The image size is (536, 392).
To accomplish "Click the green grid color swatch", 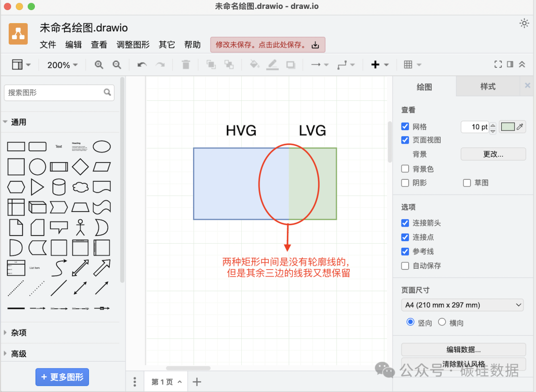I will [508, 127].
